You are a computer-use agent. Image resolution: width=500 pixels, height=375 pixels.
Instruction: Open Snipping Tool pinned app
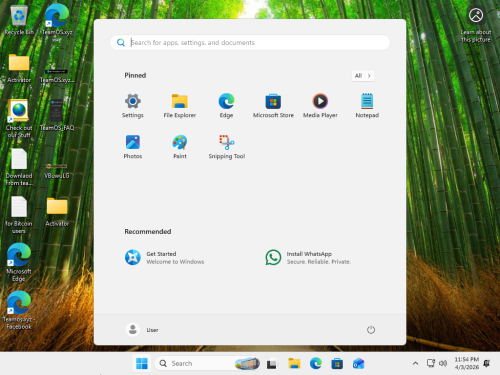point(227,147)
